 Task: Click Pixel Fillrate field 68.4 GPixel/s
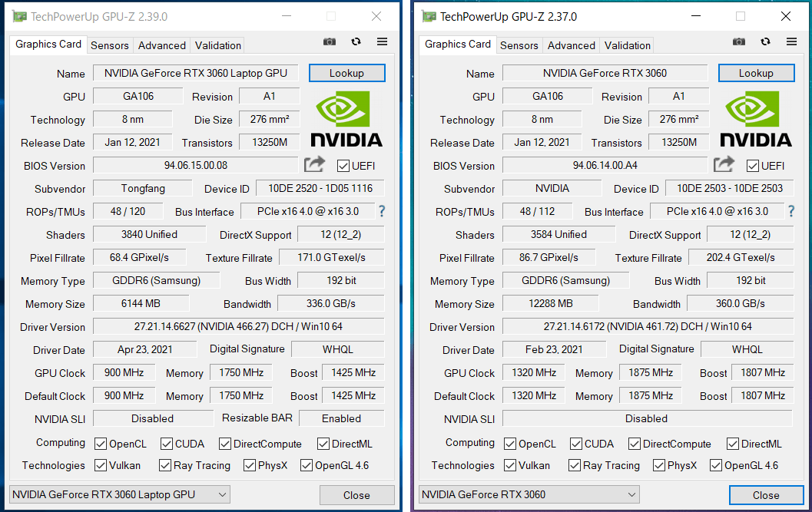(x=139, y=258)
